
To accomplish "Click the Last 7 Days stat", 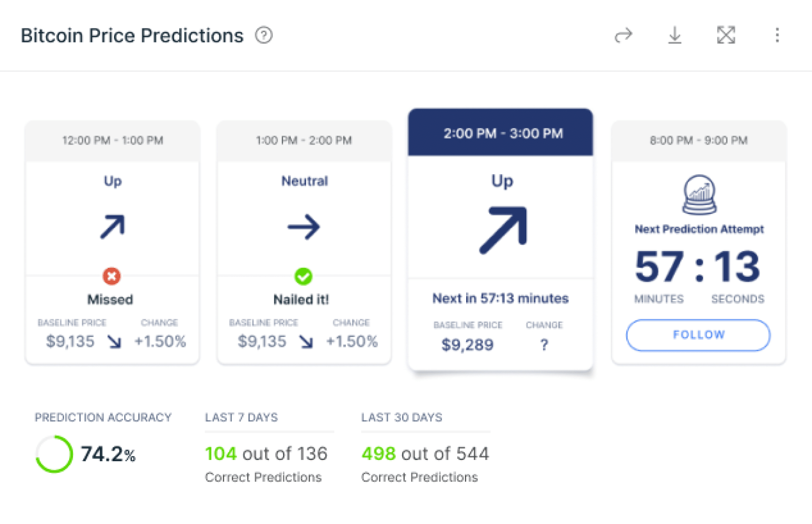I will [266, 454].
